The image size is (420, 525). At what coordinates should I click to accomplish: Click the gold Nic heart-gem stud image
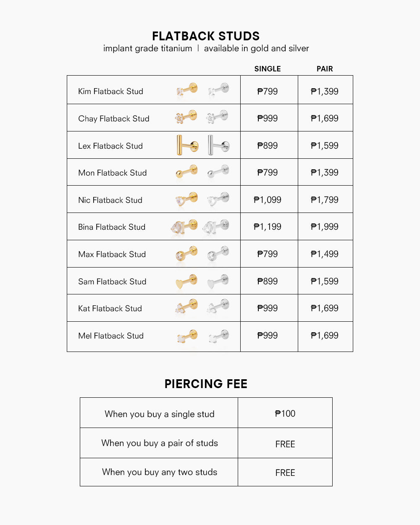[x=186, y=199]
